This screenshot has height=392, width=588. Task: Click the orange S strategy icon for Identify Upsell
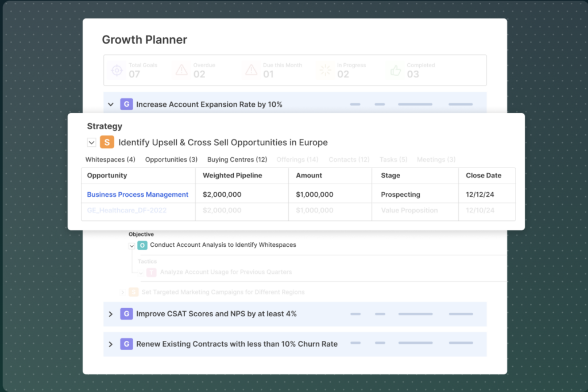point(107,142)
